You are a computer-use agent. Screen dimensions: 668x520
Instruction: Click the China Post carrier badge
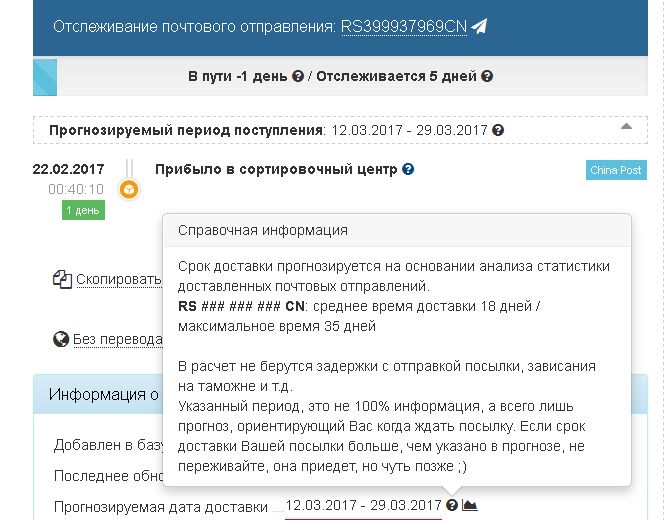point(615,171)
